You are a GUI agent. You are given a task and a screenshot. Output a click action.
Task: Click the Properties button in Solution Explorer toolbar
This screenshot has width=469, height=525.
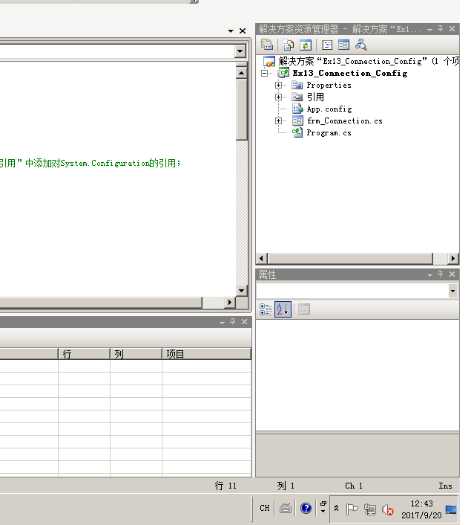[267, 45]
